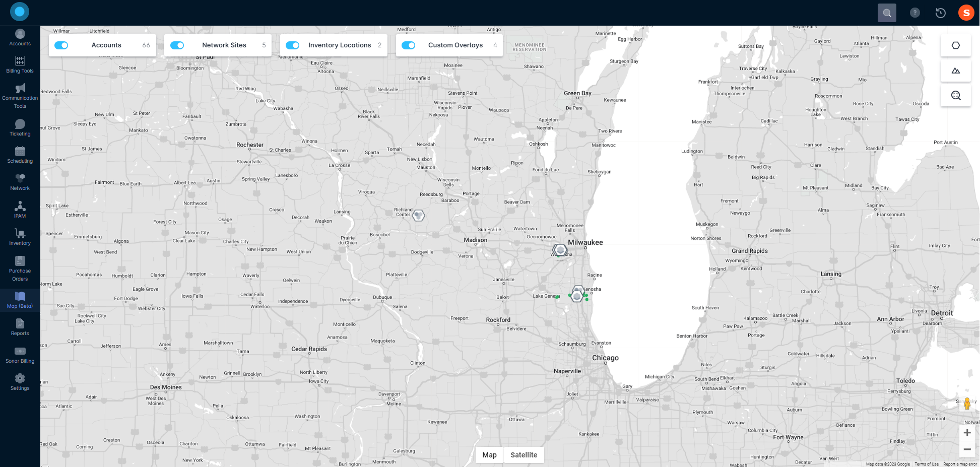The image size is (980, 467).
Task: Click the Network Sites layer label
Action: coord(224,45)
